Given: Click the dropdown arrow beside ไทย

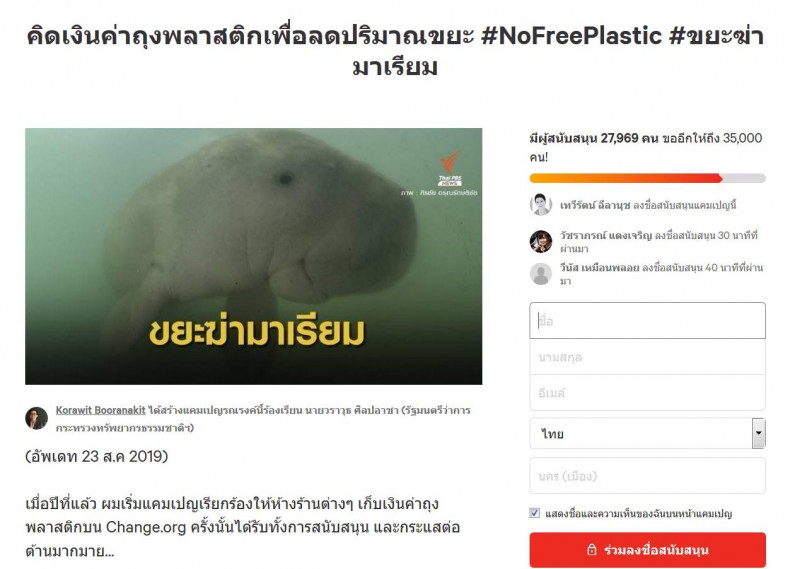Looking at the screenshot, I should coord(758,433).
